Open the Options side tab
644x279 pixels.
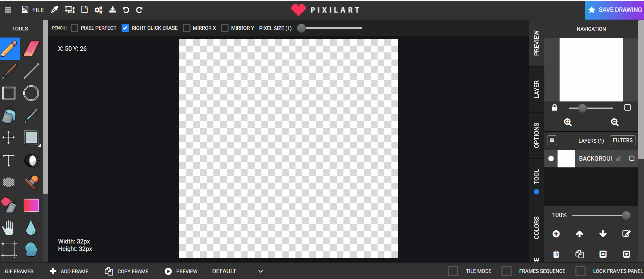tap(537, 135)
